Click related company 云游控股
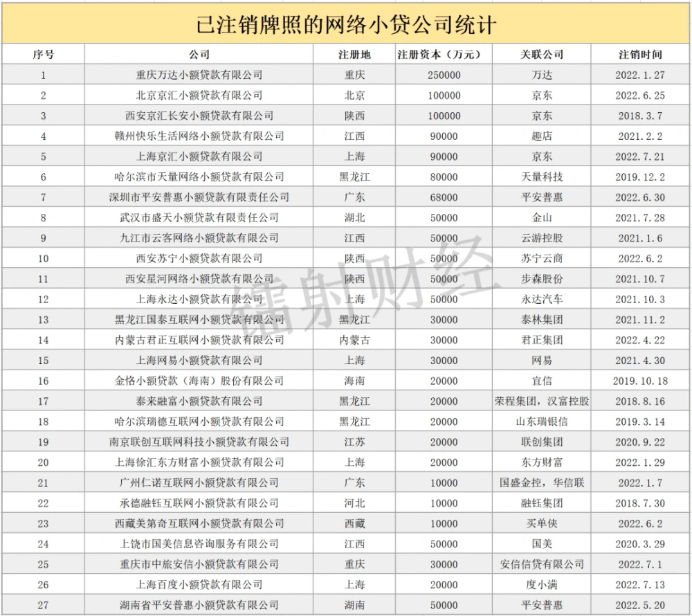Viewport: 692px width, 616px height. point(542,238)
